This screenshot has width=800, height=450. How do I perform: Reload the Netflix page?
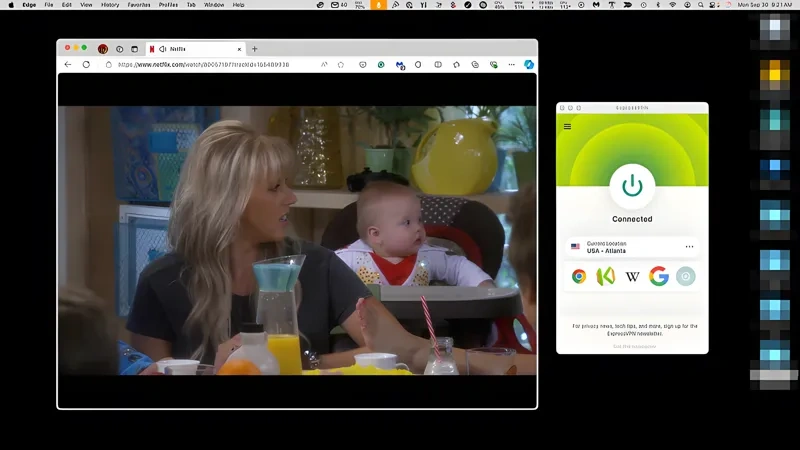click(86, 65)
